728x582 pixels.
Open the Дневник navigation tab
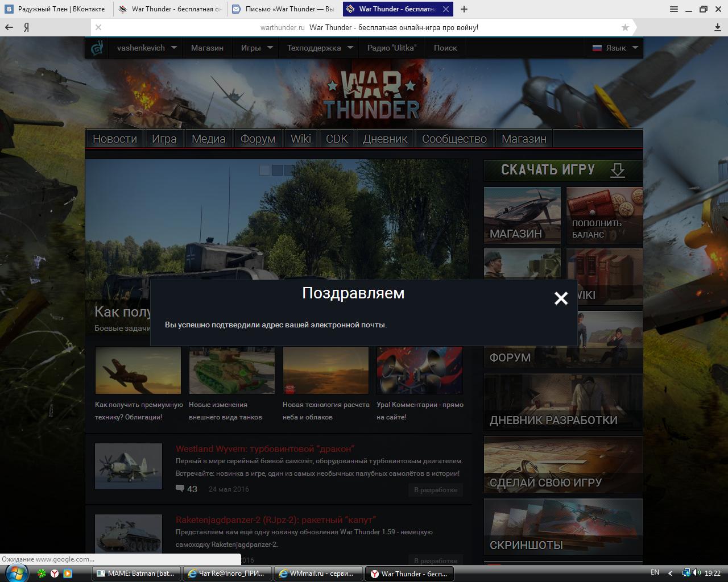pyautogui.click(x=385, y=139)
